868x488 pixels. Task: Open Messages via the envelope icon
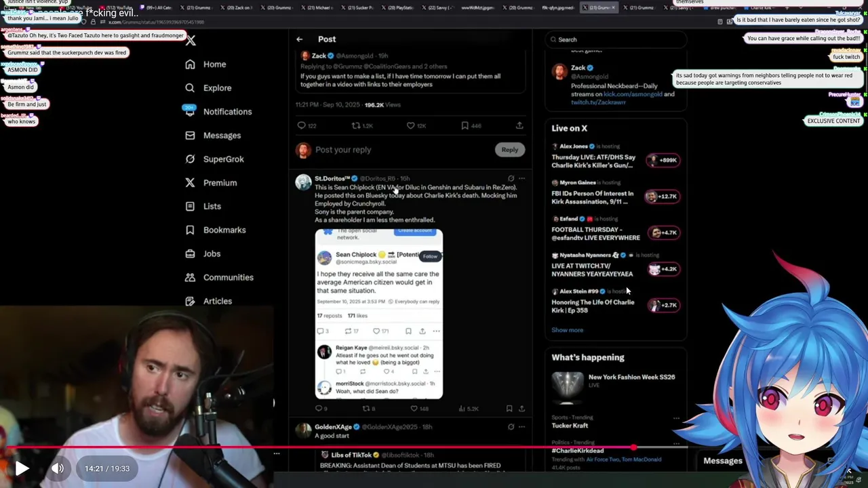coord(190,136)
